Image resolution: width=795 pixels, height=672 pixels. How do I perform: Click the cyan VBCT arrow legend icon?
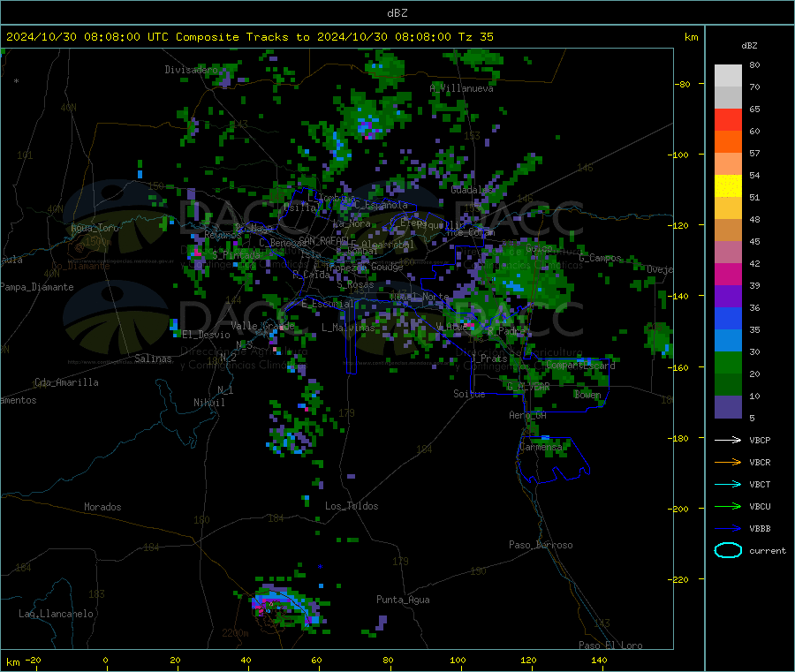(728, 485)
